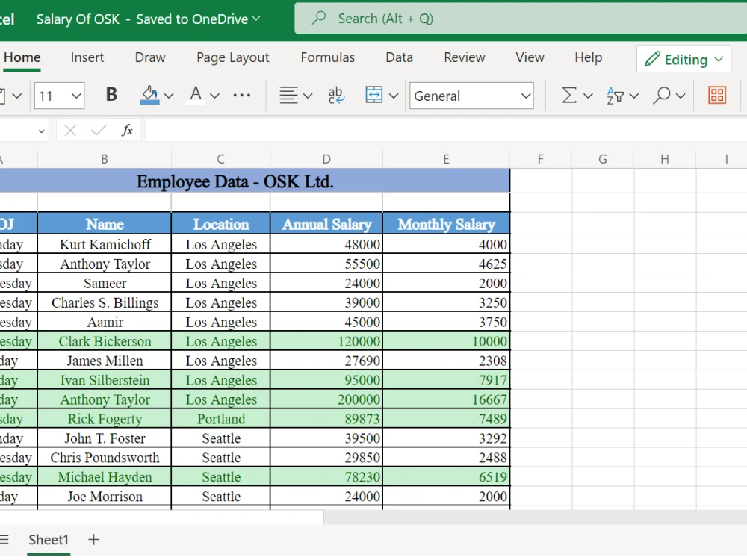Image resolution: width=747 pixels, height=560 pixels.
Task: Toggle Wrap Text icon
Action: click(336, 96)
